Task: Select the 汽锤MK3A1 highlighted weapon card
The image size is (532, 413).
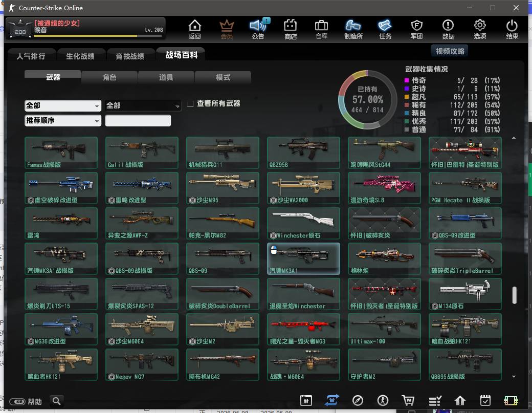Action: click(303, 258)
